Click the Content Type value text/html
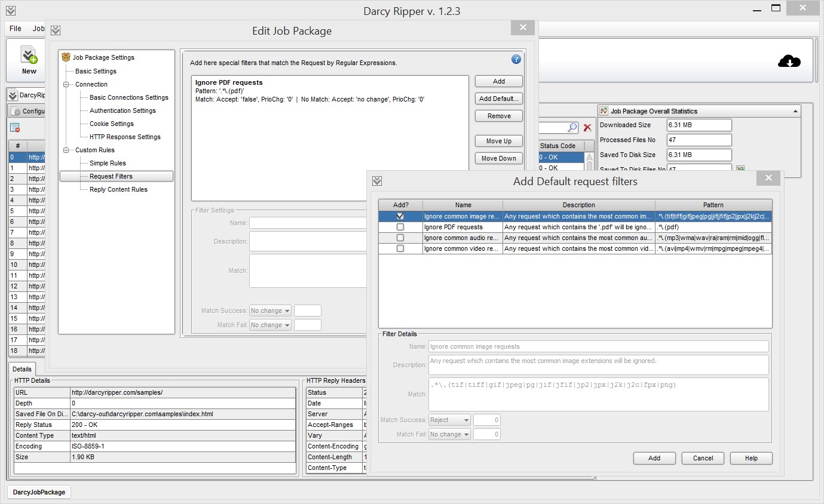This screenshot has height=504, width=824. 183,435
